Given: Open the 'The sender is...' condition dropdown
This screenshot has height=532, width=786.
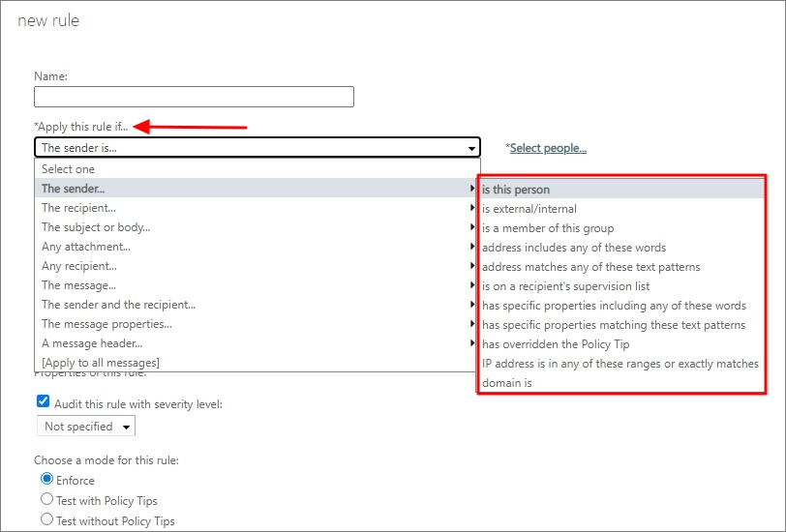Looking at the screenshot, I should (257, 148).
